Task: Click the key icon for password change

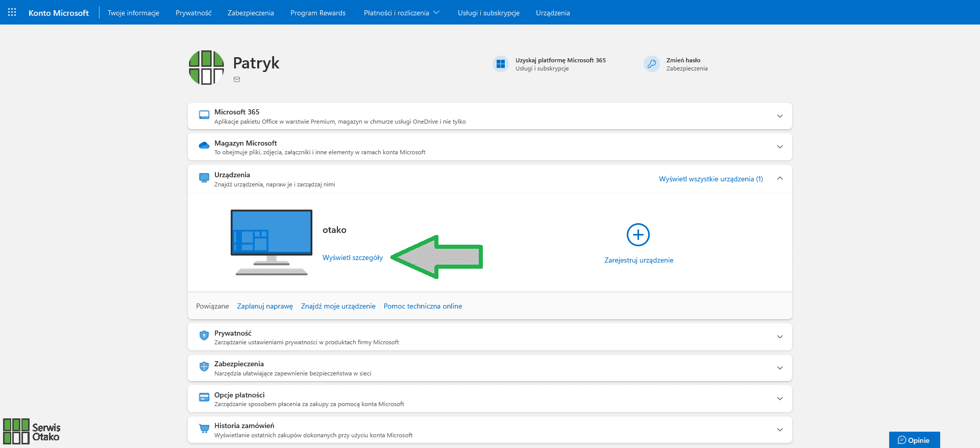Action: tap(652, 64)
